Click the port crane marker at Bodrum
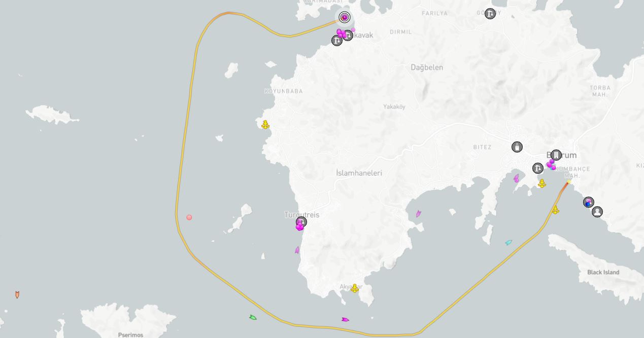 538,168
